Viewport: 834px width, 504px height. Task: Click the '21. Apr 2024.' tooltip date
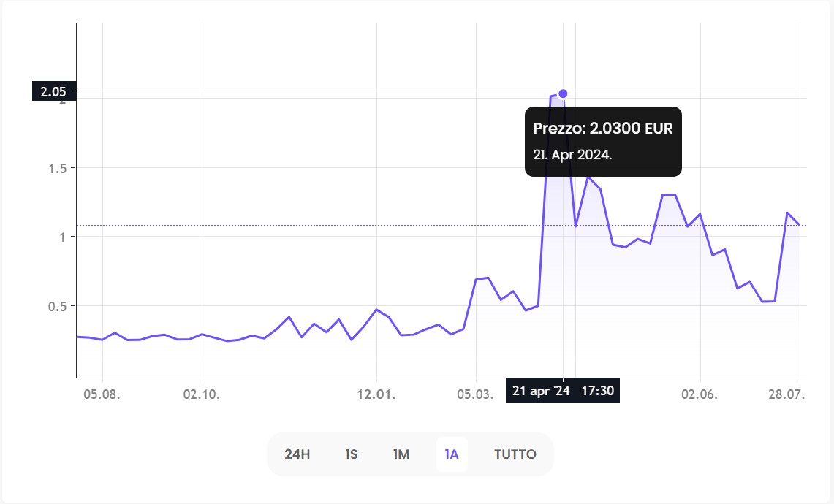(x=572, y=155)
